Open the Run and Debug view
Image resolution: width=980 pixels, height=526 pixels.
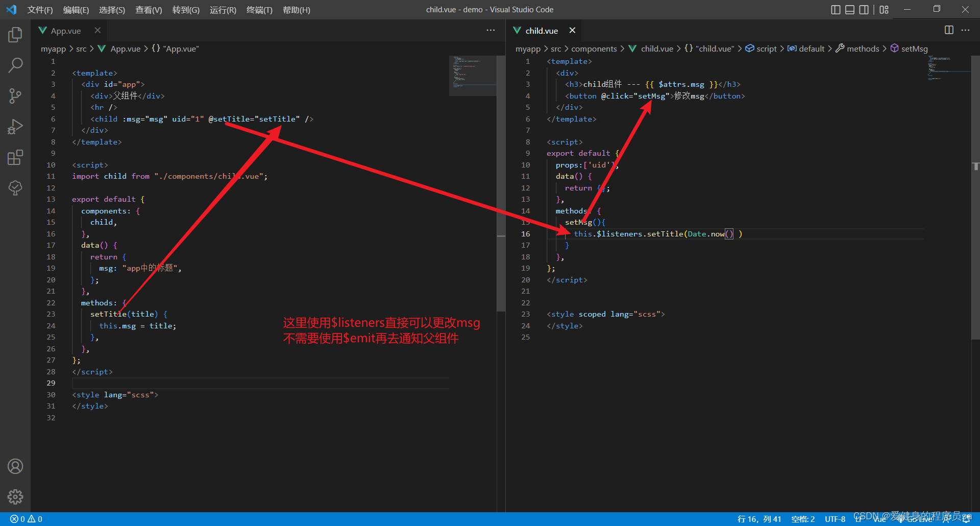pyautogui.click(x=15, y=127)
